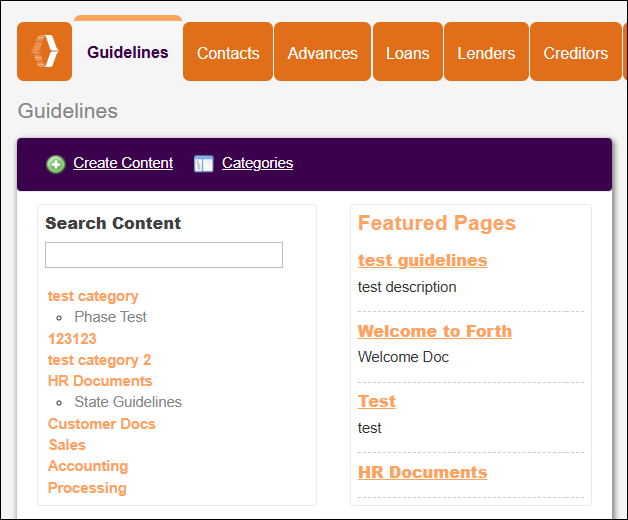The width and height of the screenshot is (628, 520).
Task: Open the Processing category
Action: click(87, 488)
